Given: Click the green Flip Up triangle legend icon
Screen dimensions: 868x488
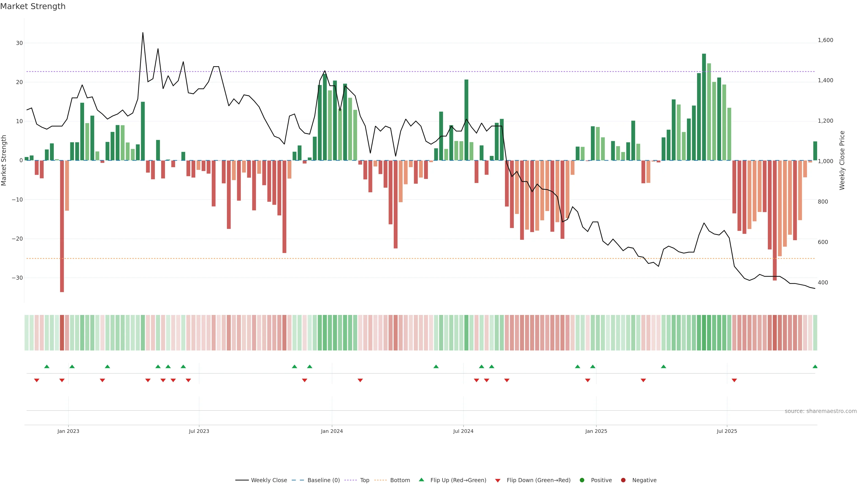Looking at the screenshot, I should click(x=421, y=480).
